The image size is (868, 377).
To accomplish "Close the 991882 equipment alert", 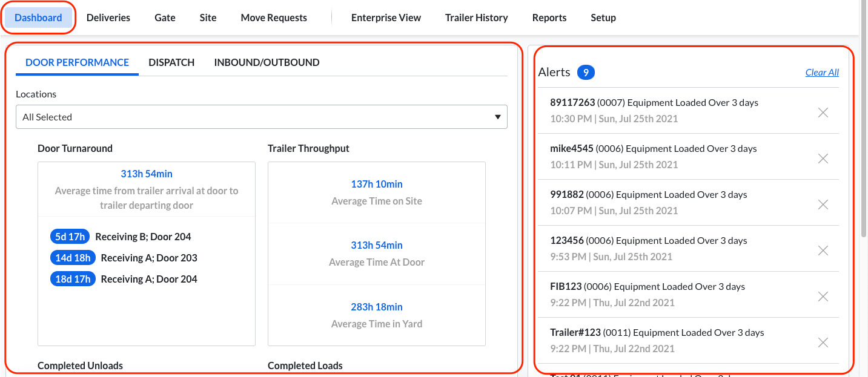I will (823, 205).
